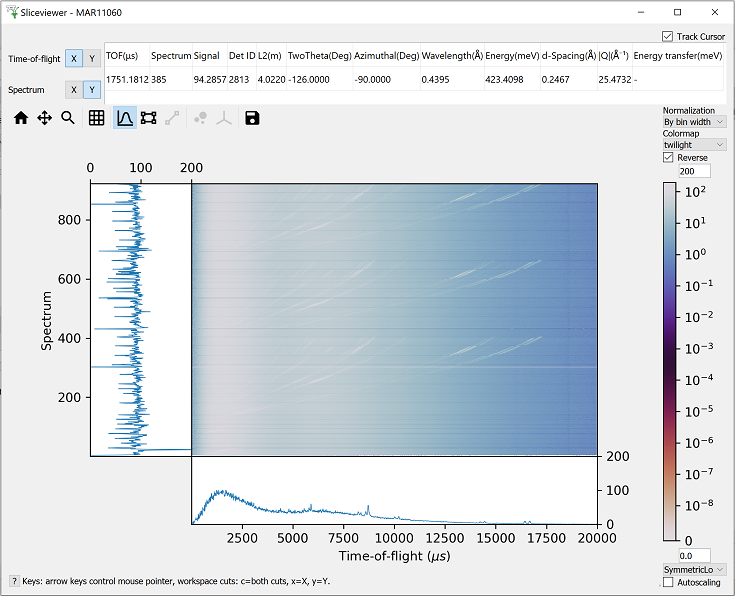The height and width of the screenshot is (596, 735).
Task: Enable the Autoscaling checkbox
Action: pyautogui.click(x=668, y=582)
